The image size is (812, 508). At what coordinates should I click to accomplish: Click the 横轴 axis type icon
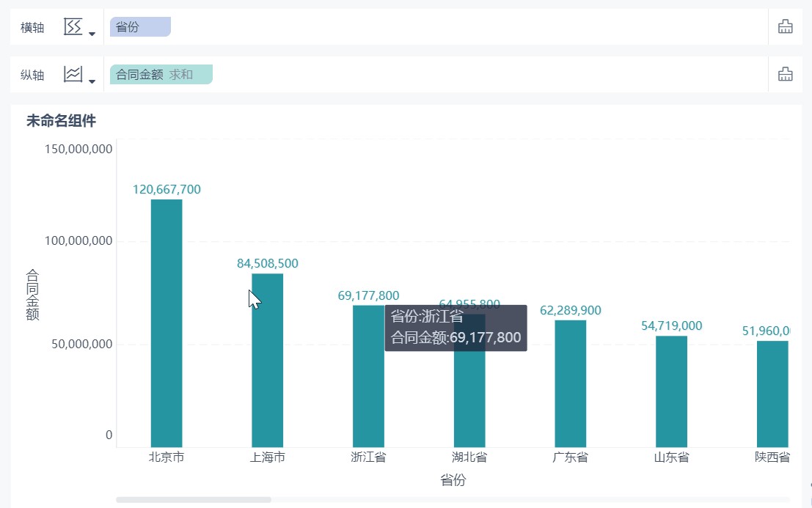73,28
